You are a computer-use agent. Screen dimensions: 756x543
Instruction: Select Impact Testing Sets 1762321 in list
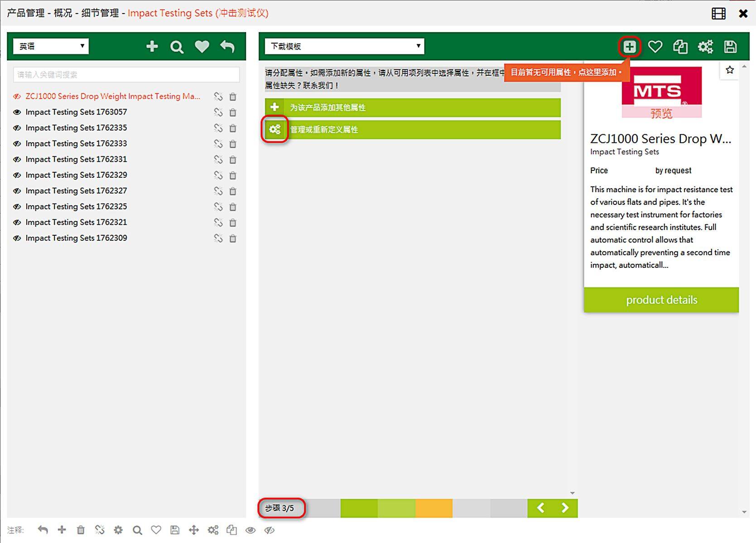[x=76, y=222]
